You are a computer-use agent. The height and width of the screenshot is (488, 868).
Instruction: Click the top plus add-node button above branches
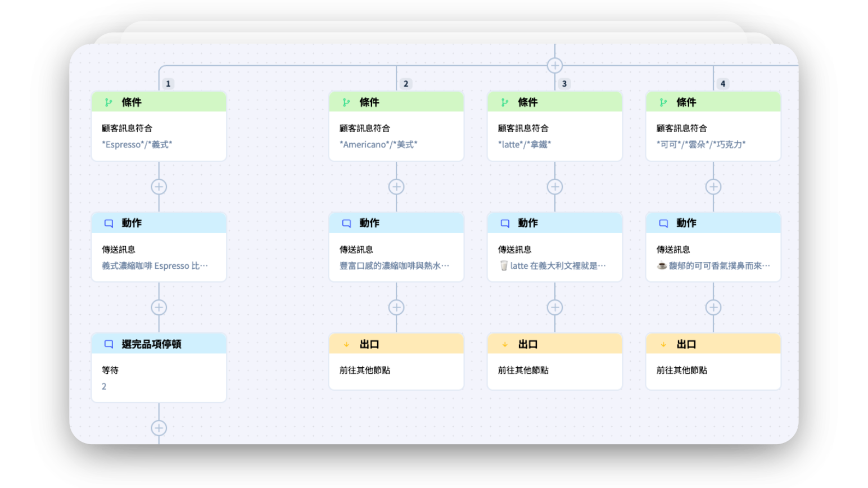coord(555,66)
